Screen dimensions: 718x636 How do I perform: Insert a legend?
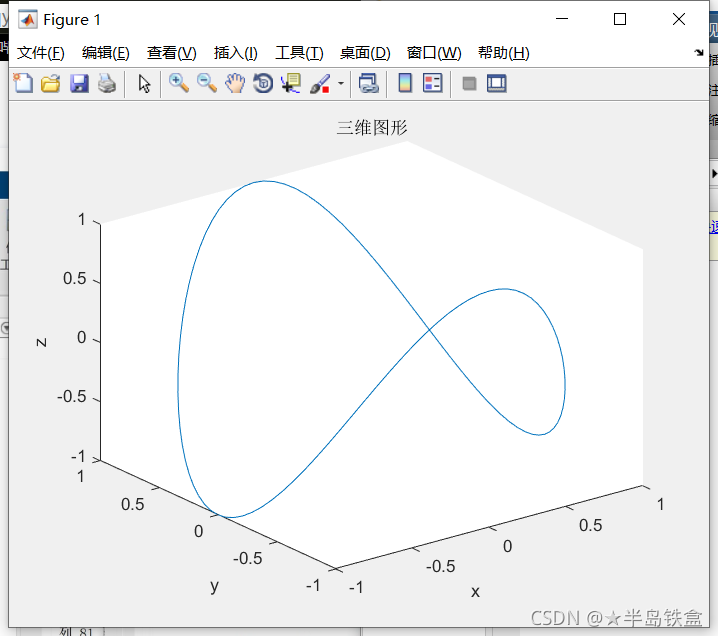tap(433, 84)
